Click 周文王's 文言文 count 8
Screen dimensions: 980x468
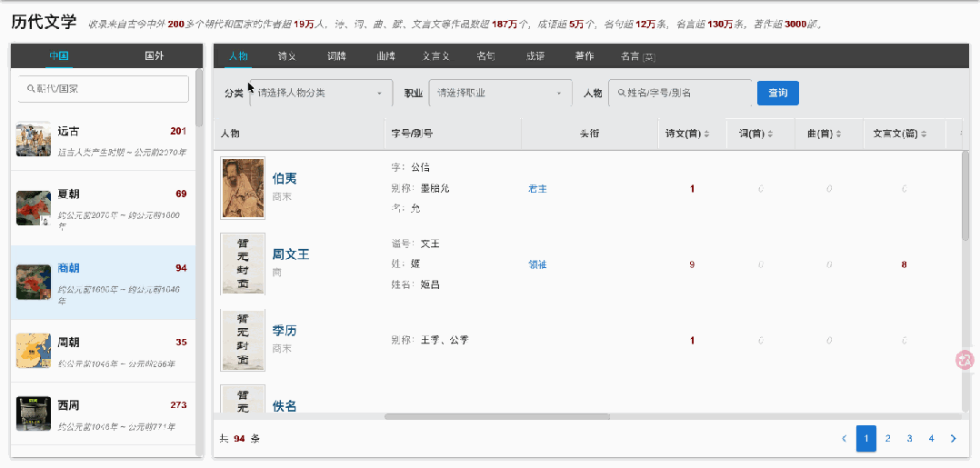click(904, 264)
